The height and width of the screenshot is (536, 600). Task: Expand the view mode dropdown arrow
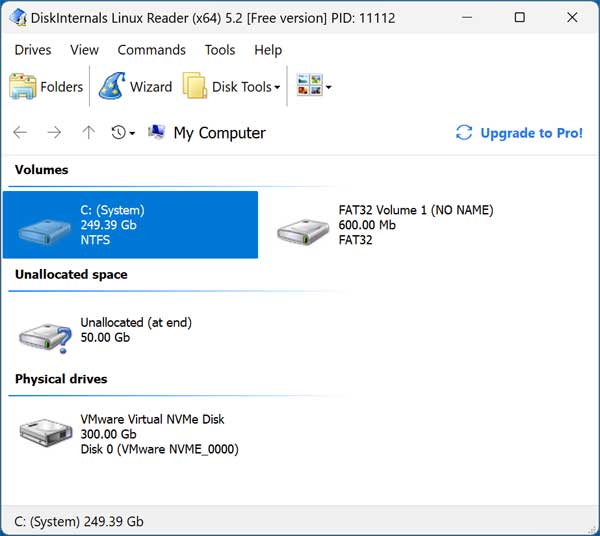coord(329,87)
